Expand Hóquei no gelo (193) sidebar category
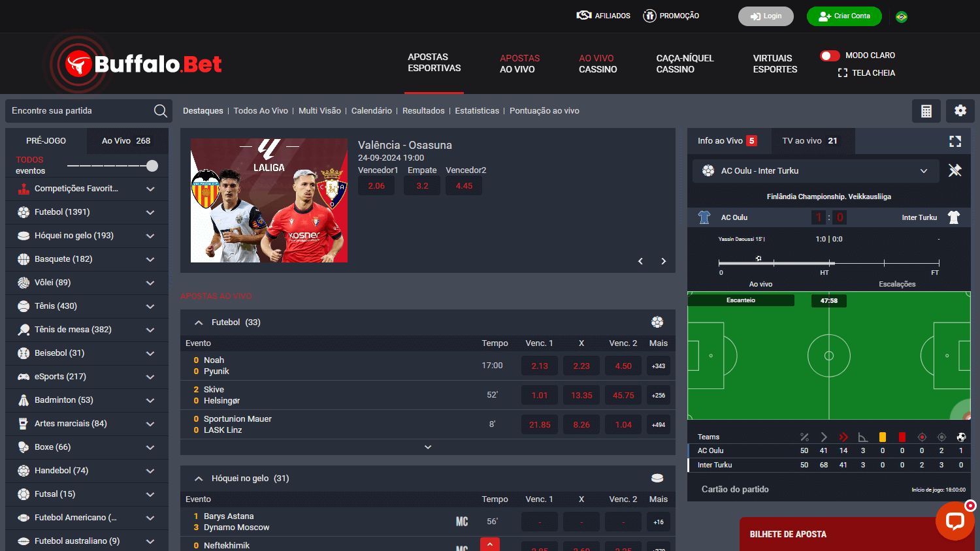 click(150, 236)
